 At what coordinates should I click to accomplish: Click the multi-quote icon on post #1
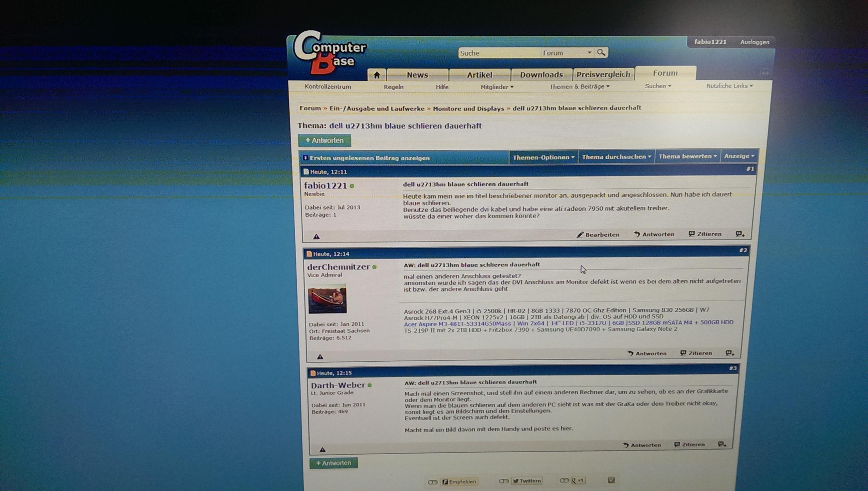pyautogui.click(x=740, y=234)
